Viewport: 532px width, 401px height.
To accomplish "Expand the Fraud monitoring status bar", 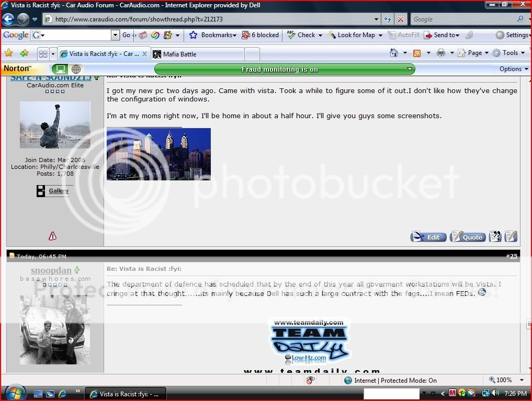I will pos(410,69).
